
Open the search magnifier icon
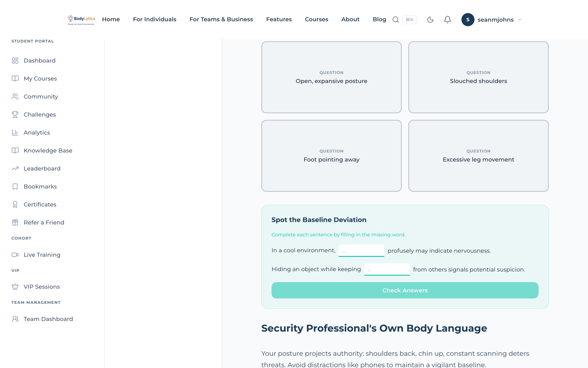coord(395,20)
